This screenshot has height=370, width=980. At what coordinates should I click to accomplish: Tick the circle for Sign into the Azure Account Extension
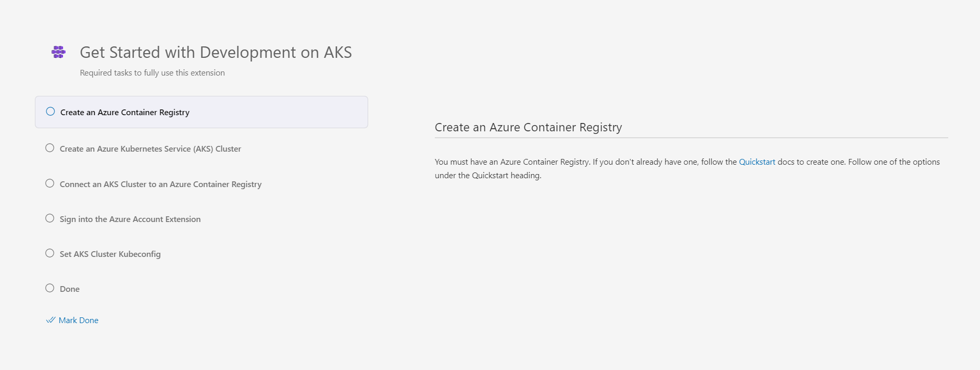tap(50, 218)
